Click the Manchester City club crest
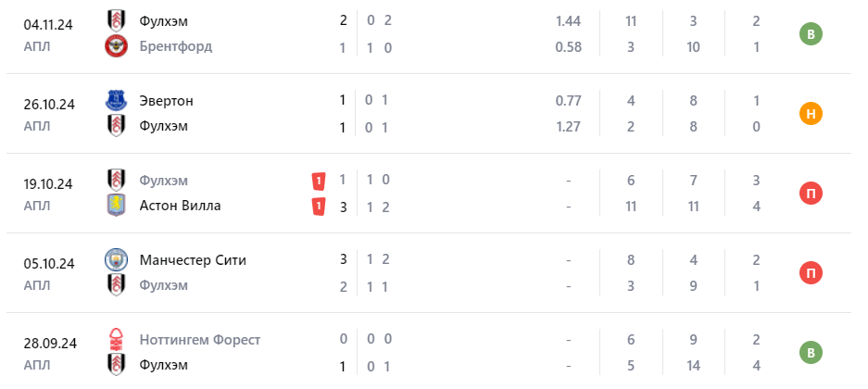The width and height of the screenshot is (868, 389). [116, 259]
